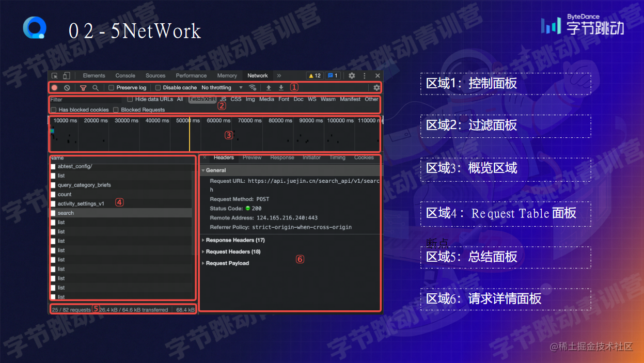Screen dimensions: 644x363
Task: Check Hide data URLs
Action: click(x=130, y=99)
